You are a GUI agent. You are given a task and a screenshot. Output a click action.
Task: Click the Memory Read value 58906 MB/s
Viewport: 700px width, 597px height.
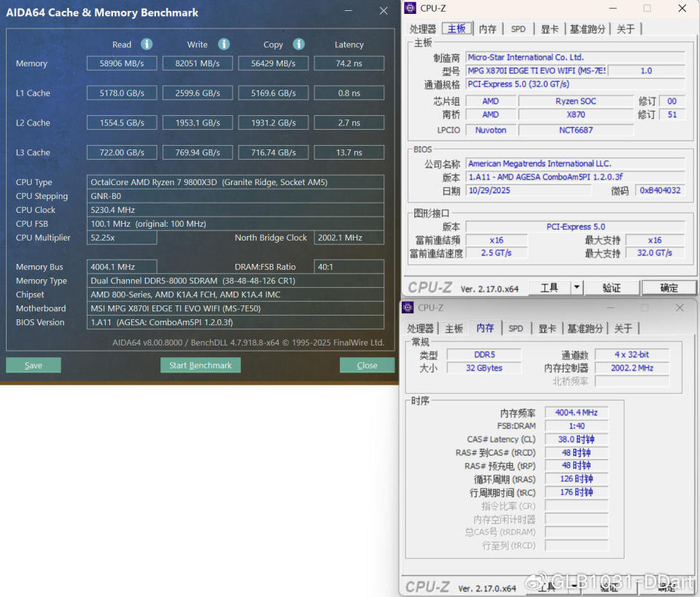[x=122, y=63]
